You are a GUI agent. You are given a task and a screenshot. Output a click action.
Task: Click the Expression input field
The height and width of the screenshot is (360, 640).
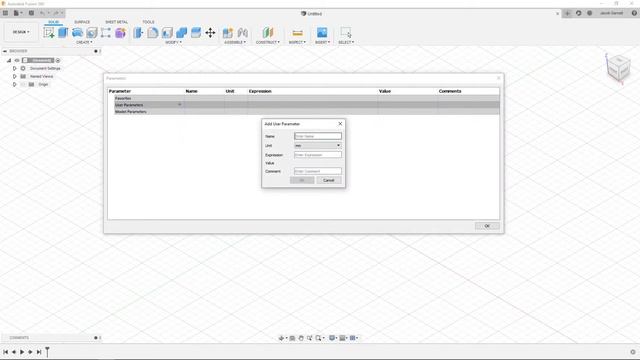[x=318, y=155]
